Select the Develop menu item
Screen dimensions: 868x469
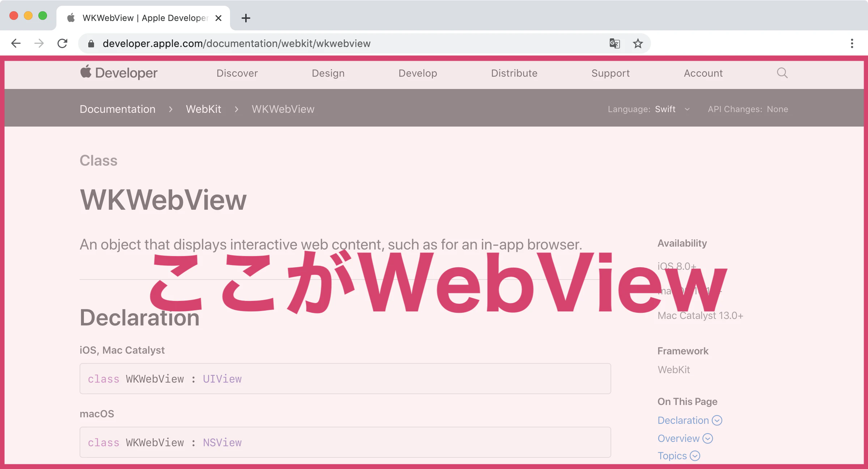pyautogui.click(x=418, y=73)
